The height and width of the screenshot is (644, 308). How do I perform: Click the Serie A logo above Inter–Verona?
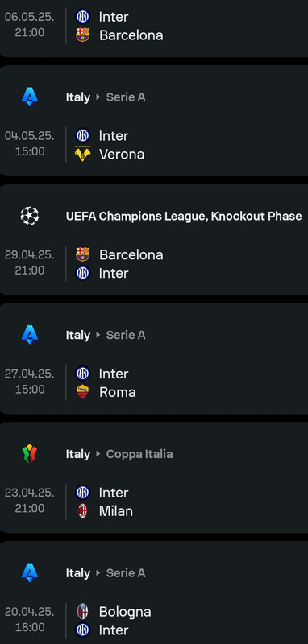30,97
